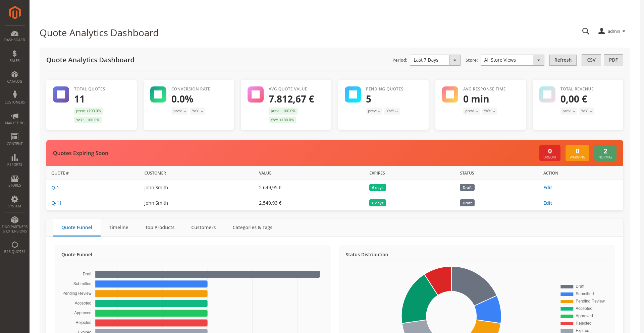The width and height of the screenshot is (644, 333).
Task: Click the Urgent count badge
Action: click(x=550, y=153)
